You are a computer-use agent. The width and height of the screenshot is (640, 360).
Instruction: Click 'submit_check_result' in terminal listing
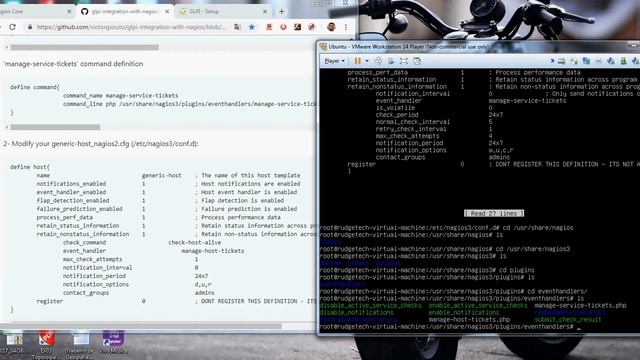coord(568,320)
